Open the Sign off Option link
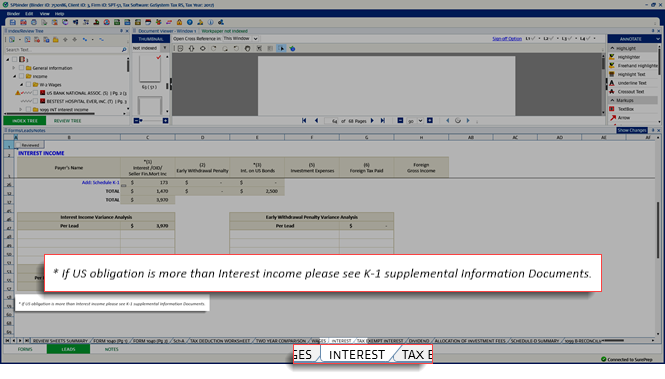This screenshot has height=379, width=665. coord(507,39)
